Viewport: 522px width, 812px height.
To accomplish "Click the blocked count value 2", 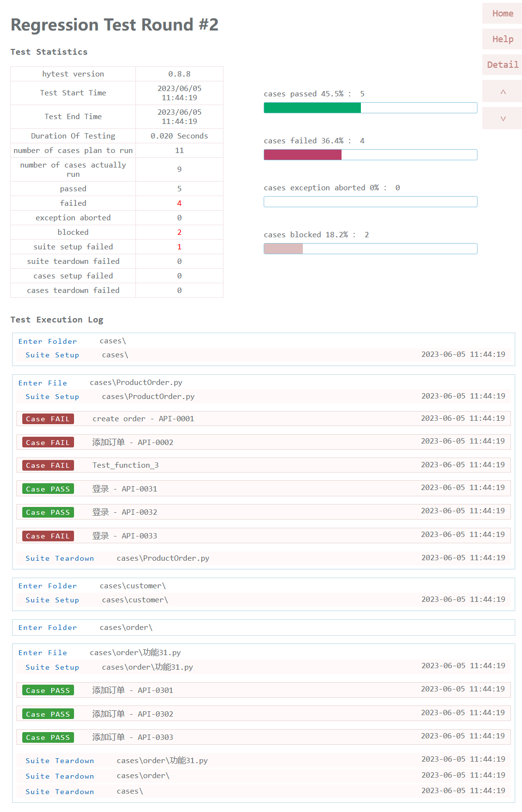I will coord(179,232).
